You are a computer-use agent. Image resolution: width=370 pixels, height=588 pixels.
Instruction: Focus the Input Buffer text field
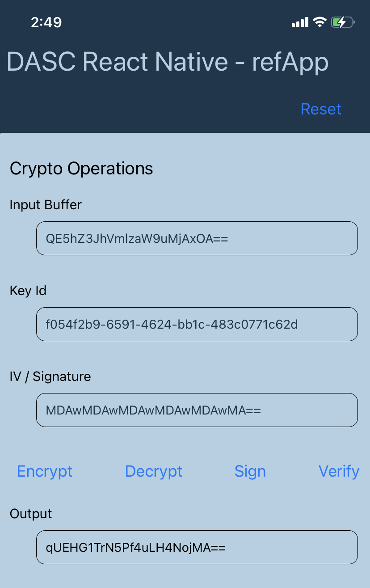click(197, 238)
